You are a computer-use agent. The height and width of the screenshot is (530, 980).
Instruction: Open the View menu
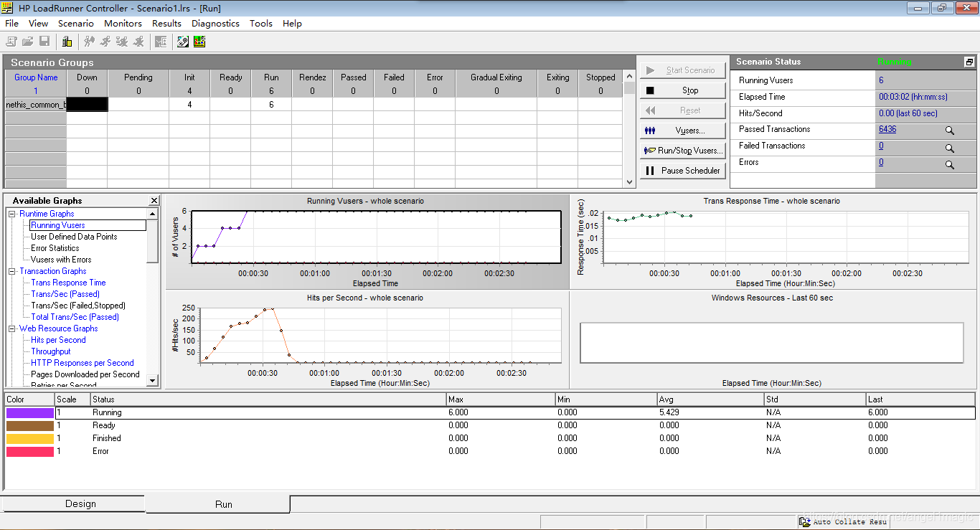point(39,23)
